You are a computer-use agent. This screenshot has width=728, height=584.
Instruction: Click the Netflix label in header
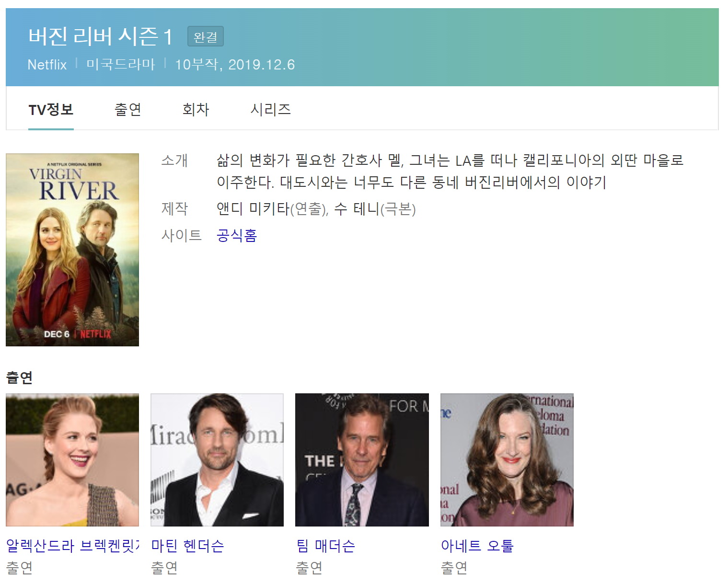point(47,65)
